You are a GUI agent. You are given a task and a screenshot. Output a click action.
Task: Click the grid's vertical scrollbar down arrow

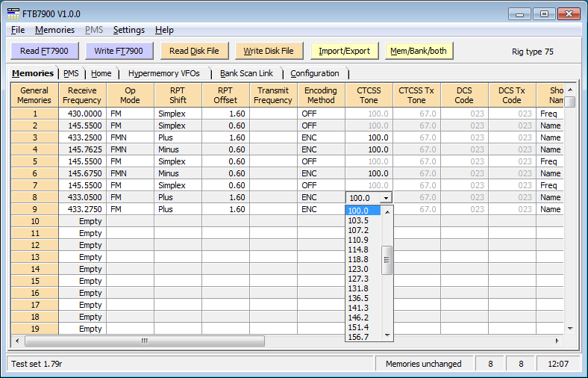pyautogui.click(x=570, y=328)
